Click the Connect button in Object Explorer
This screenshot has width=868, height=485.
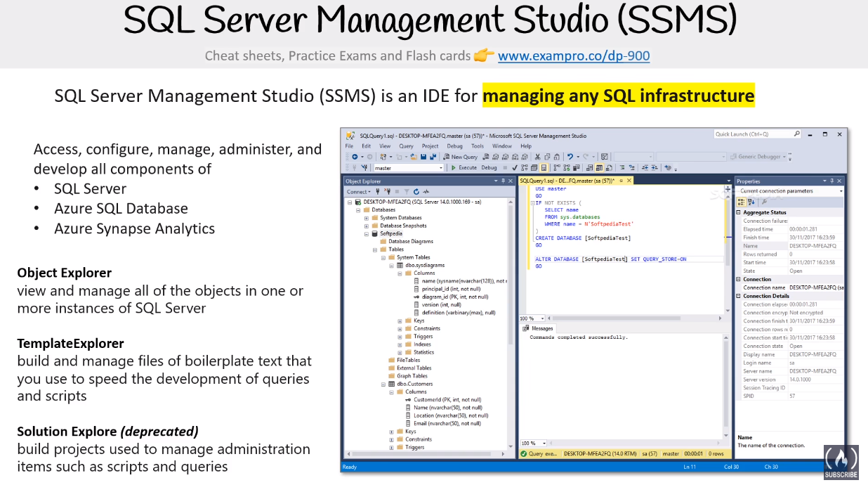tap(358, 192)
